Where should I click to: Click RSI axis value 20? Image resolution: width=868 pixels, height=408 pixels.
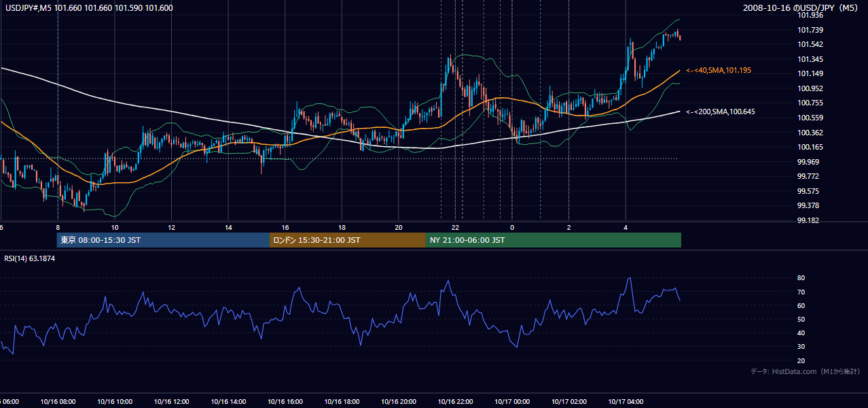pos(801,361)
